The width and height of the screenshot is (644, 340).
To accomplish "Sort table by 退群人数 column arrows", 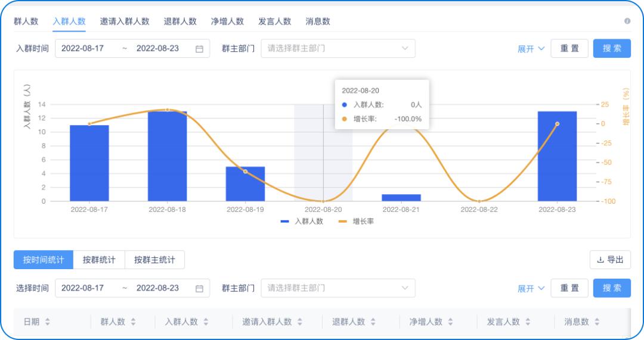I will [x=373, y=322].
